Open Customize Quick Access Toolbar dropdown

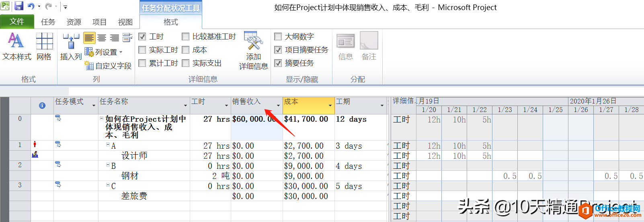point(66,7)
